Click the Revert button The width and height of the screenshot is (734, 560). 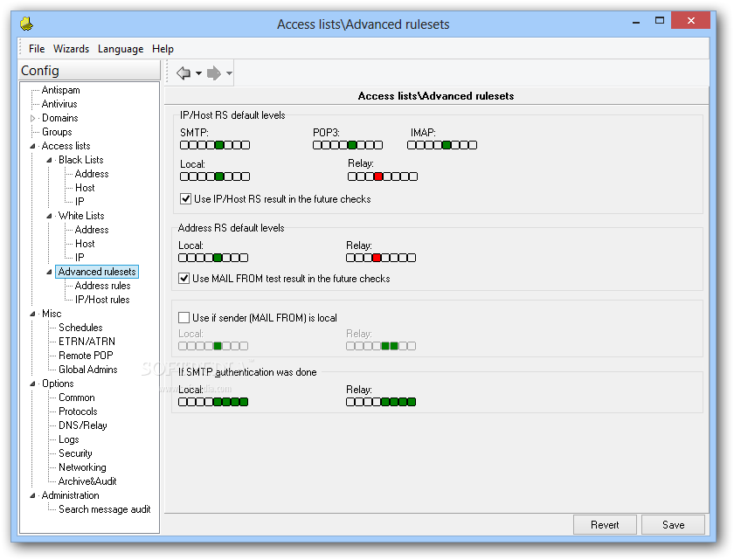click(x=605, y=525)
